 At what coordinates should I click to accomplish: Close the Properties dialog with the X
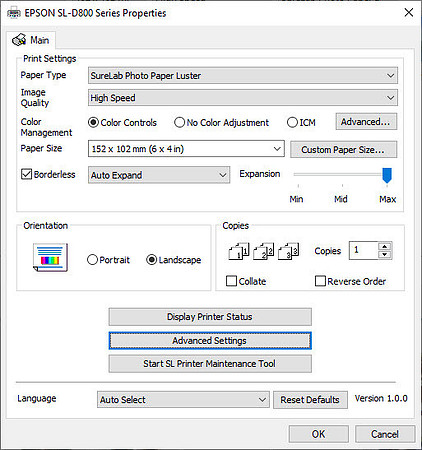pyautogui.click(x=409, y=13)
